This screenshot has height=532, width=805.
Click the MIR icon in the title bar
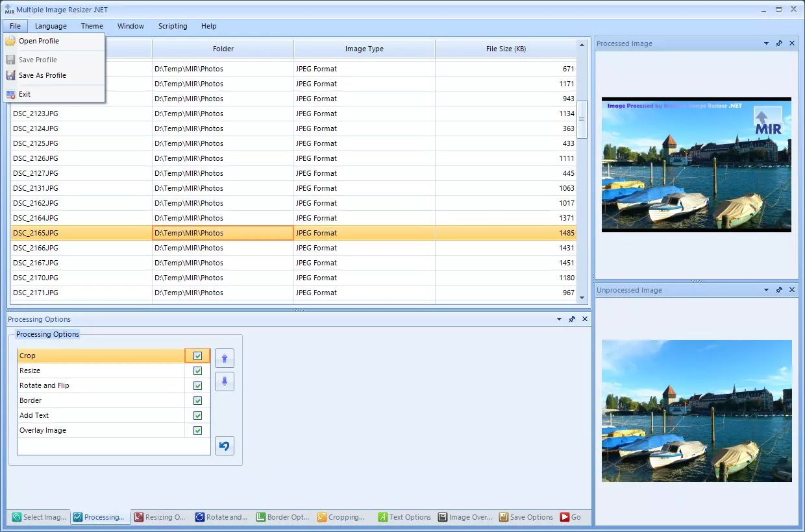coord(8,9)
